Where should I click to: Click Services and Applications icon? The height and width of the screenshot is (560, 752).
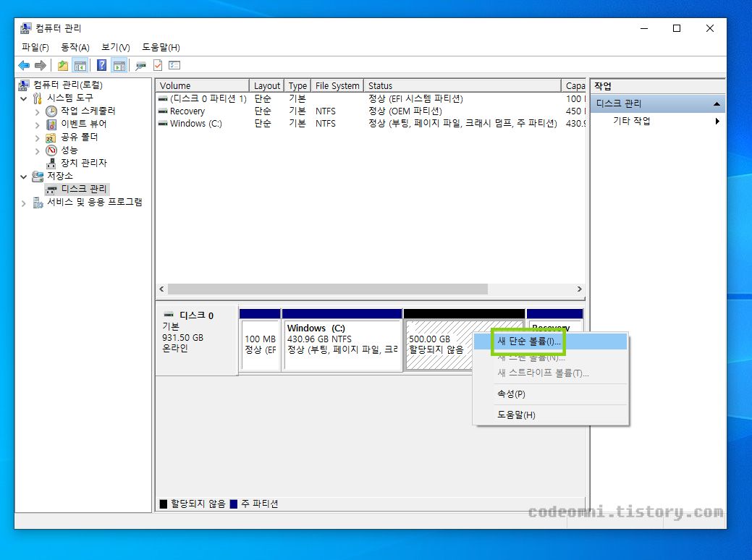38,203
